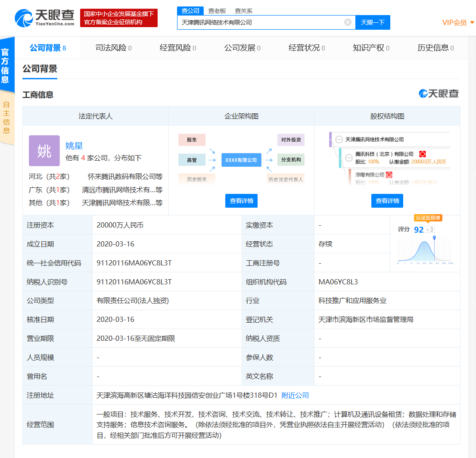Open the 附近公司 link
Viewport: 476px width, 458px height.
(294, 395)
